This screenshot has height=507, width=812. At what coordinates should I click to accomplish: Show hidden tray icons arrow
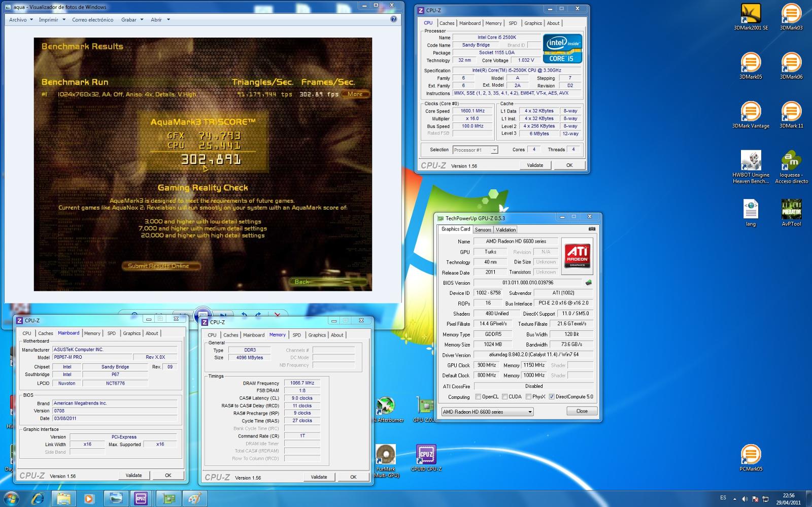[734, 499]
